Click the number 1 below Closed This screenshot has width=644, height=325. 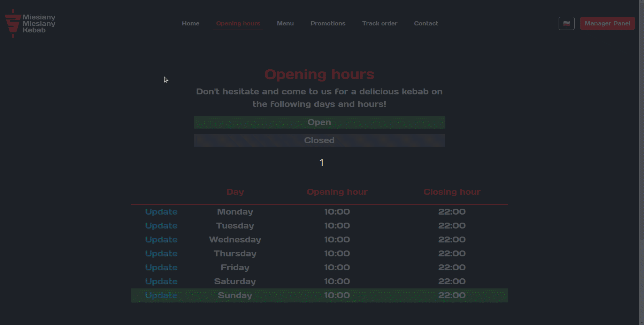[x=321, y=163]
